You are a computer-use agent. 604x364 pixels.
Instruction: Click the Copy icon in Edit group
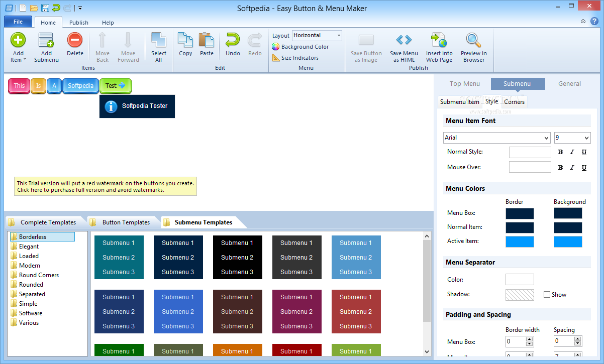[185, 40]
